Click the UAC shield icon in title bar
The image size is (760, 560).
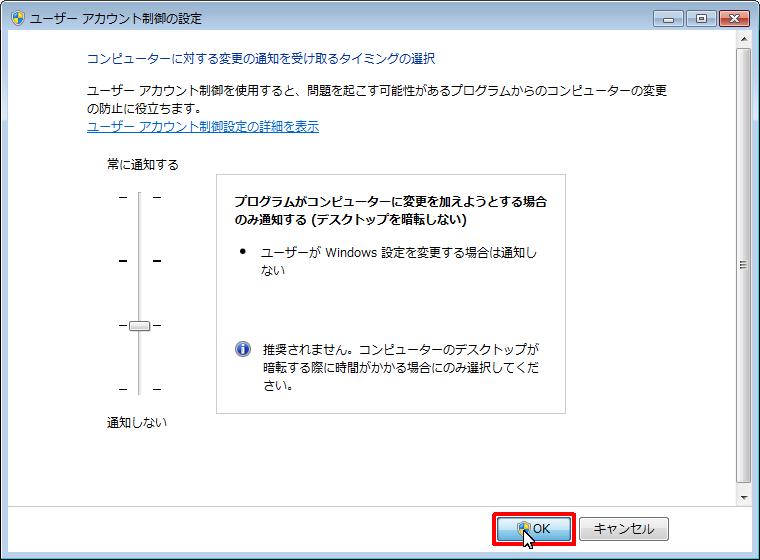click(x=18, y=19)
